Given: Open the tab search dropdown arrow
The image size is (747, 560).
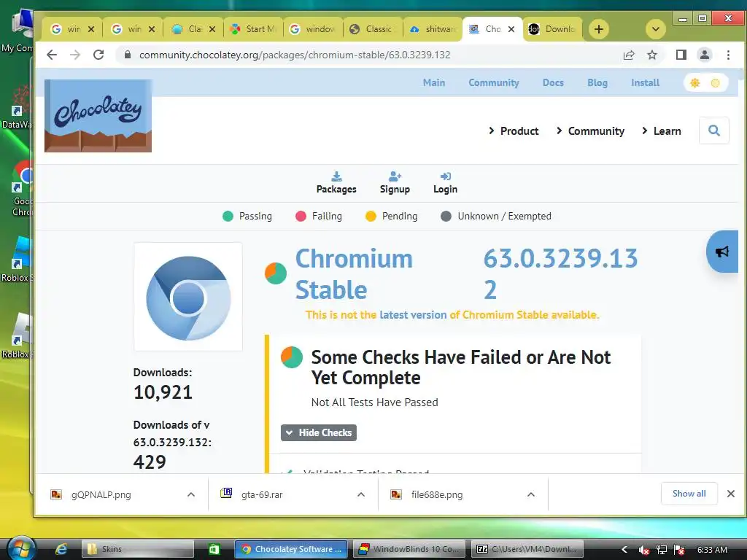Looking at the screenshot, I should (x=656, y=29).
